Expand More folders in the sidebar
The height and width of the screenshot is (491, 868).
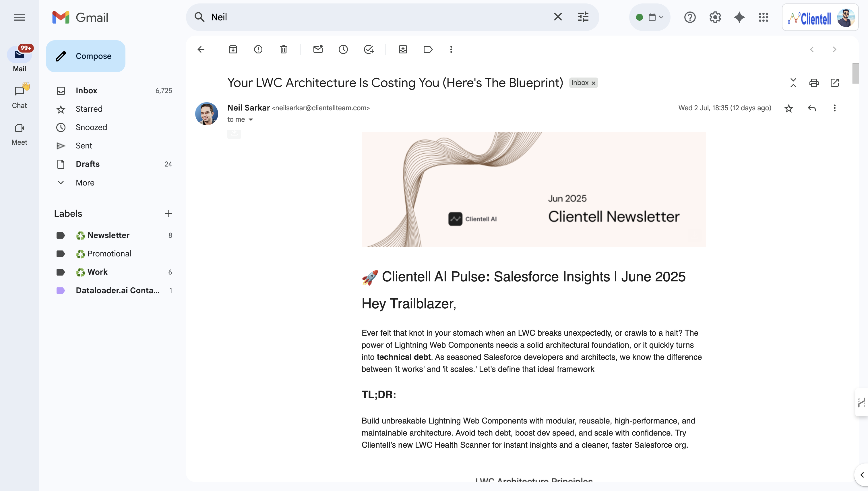pyautogui.click(x=85, y=183)
